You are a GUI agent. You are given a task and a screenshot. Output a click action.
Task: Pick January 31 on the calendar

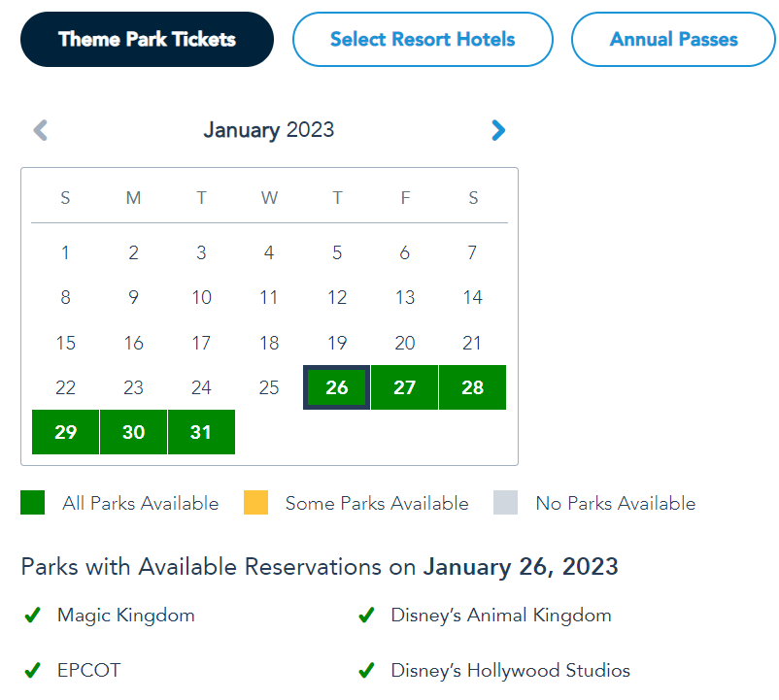coord(201,432)
